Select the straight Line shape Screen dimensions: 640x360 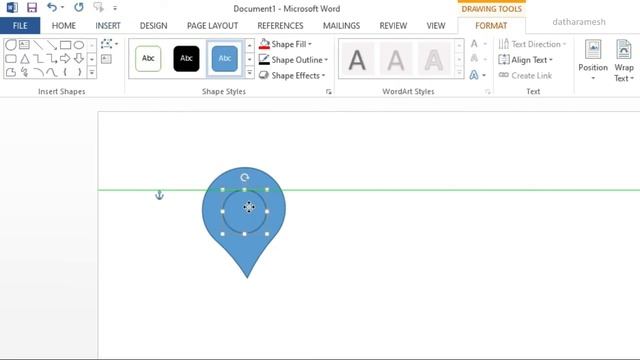coord(38,44)
